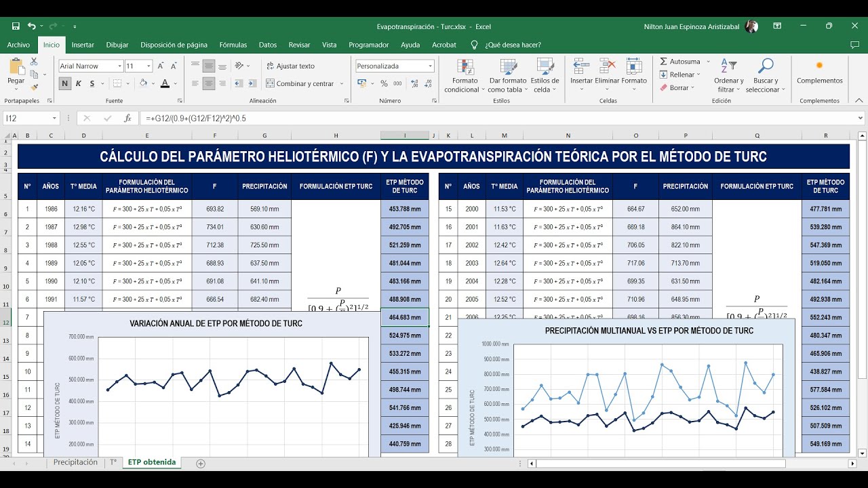Click the Autosuma sigma button
The height and width of the screenshot is (488, 868).
pyautogui.click(x=680, y=62)
